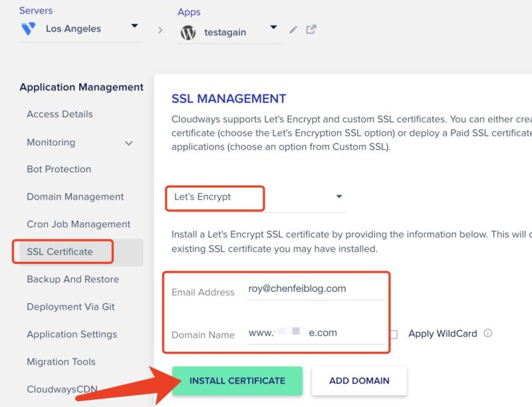Select the Monitoring sidebar label
Image resolution: width=532 pixels, height=407 pixels.
click(x=51, y=142)
